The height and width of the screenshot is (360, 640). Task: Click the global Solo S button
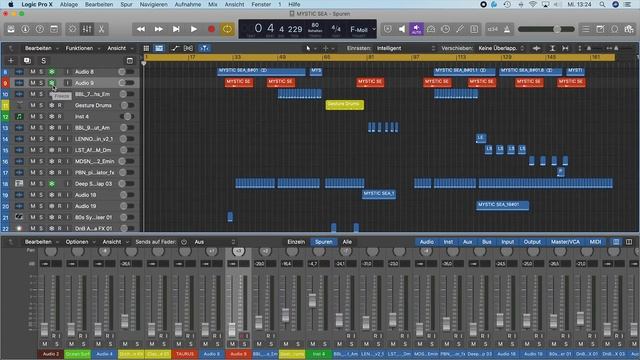tap(43, 61)
